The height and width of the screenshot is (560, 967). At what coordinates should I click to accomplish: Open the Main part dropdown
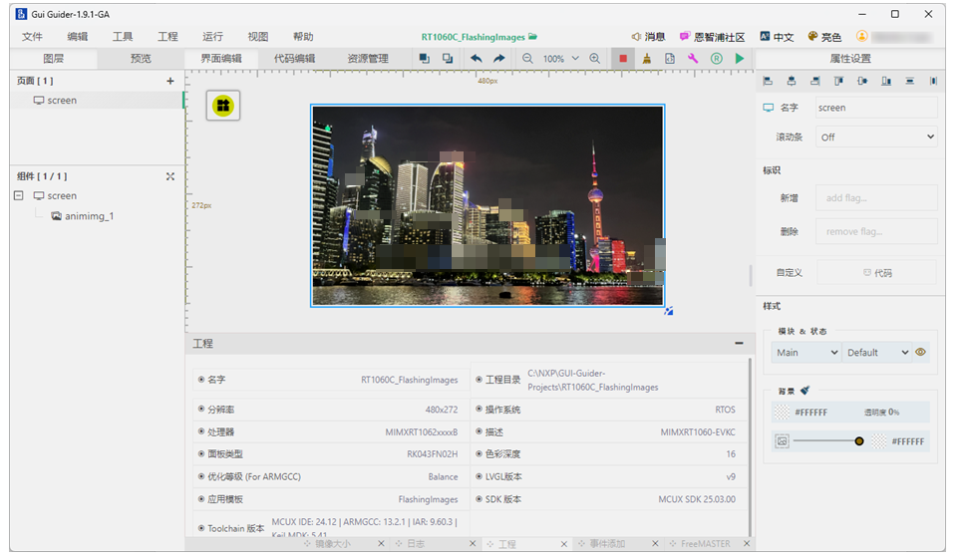point(806,352)
